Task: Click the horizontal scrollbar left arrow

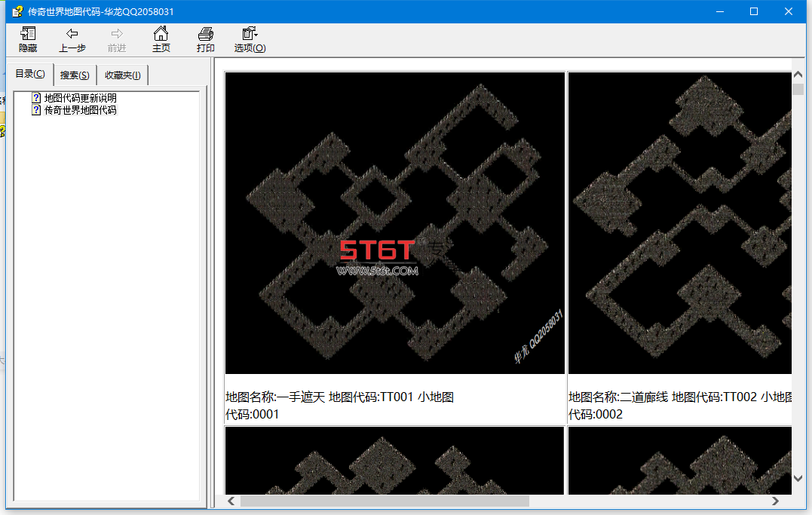Action: [x=231, y=501]
